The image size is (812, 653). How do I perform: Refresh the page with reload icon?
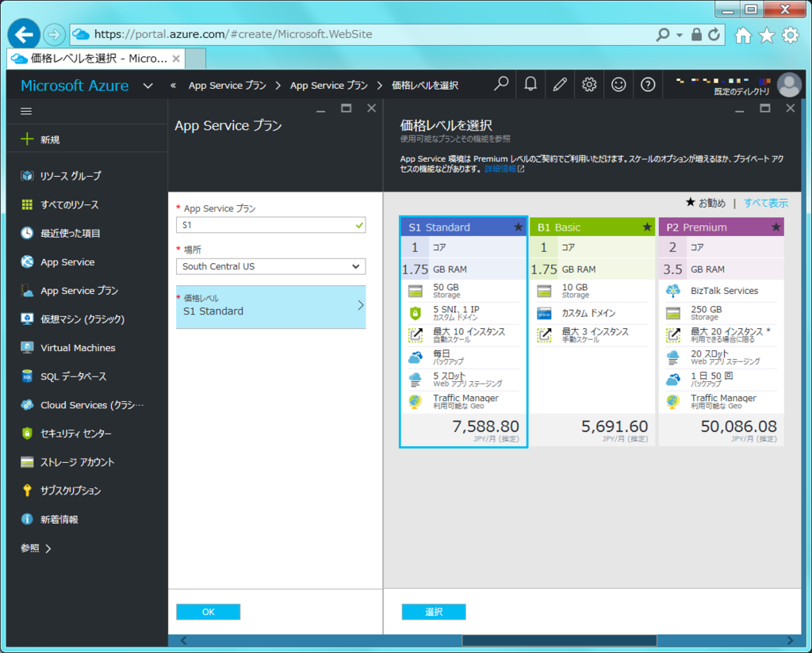[x=714, y=35]
